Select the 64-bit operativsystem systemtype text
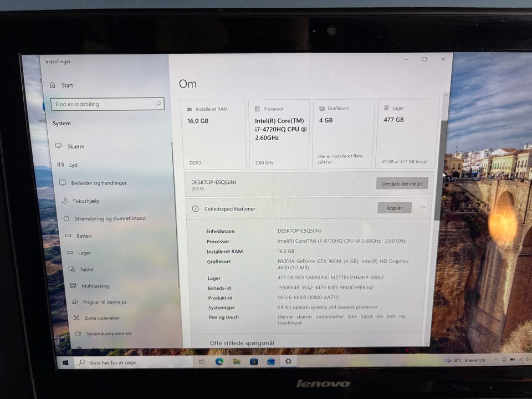532x399 pixels. 328,307
